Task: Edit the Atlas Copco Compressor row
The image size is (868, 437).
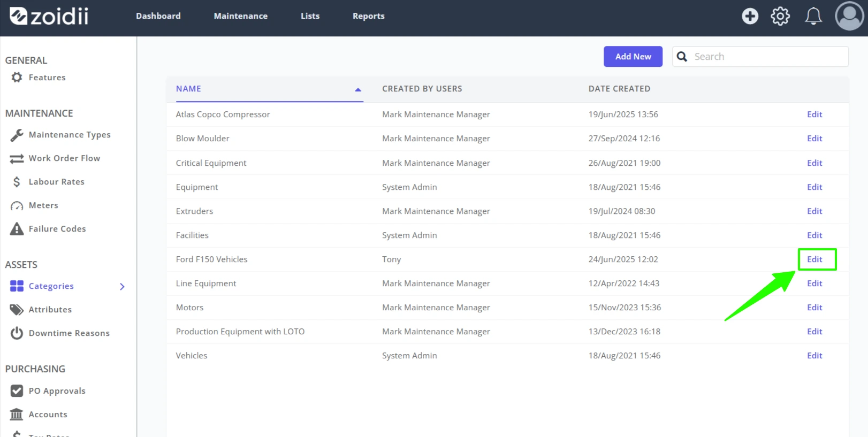Action: (x=814, y=114)
